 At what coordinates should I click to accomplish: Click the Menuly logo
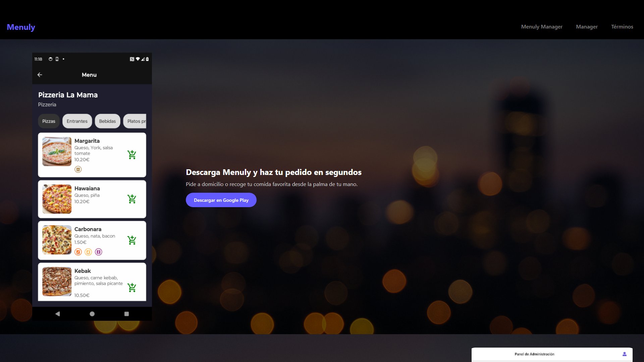tap(21, 27)
